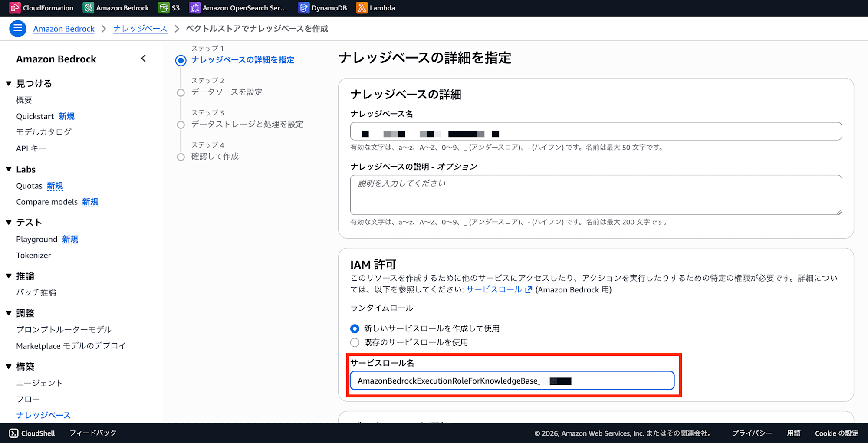Open the external link icon beside サービスロール
The height and width of the screenshot is (443, 868).
tap(528, 290)
